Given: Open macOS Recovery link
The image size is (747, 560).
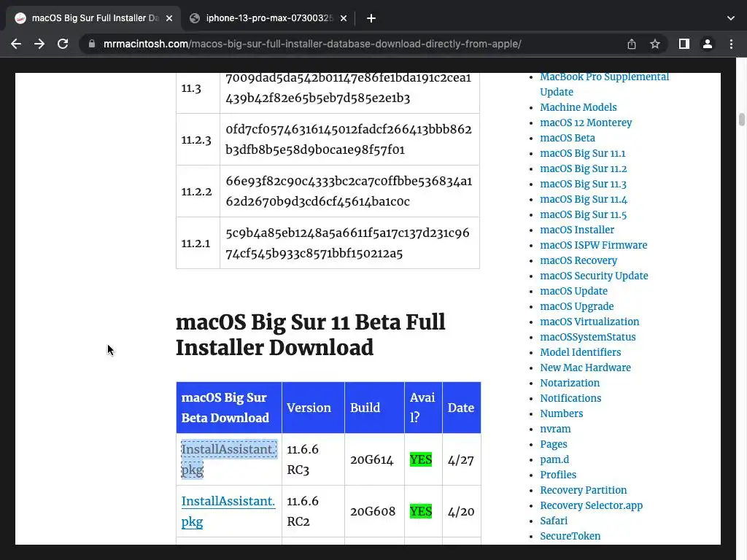Looking at the screenshot, I should [578, 260].
